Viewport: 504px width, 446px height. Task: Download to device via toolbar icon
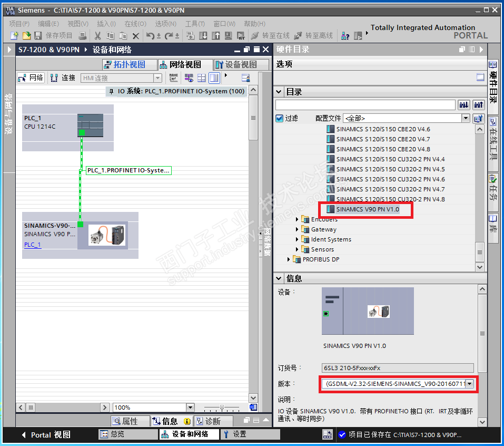pos(203,36)
